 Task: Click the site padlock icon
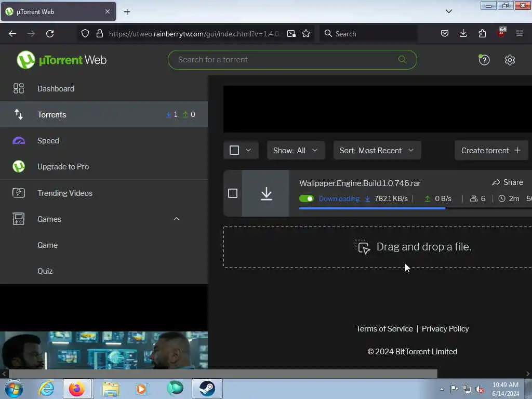[x=99, y=34]
